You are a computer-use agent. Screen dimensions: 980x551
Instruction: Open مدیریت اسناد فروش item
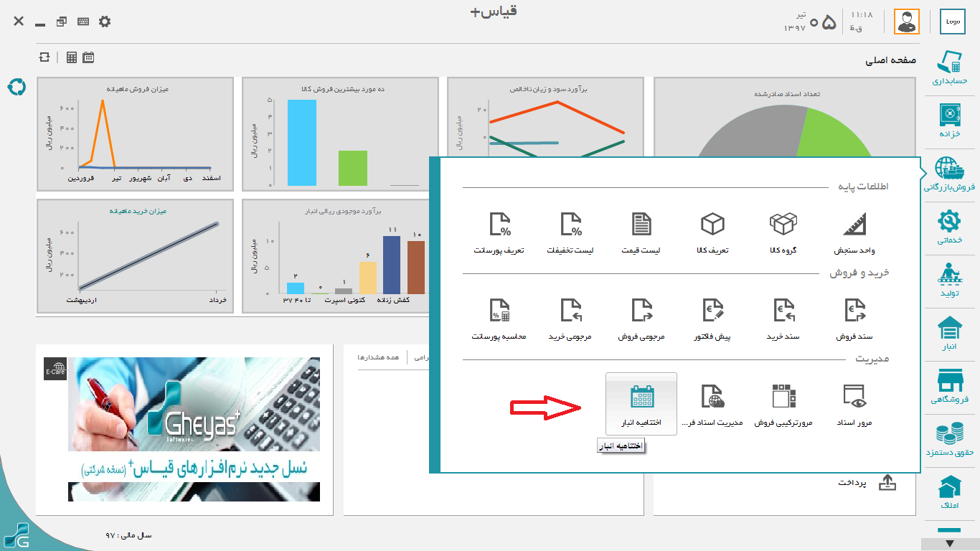[712, 405]
